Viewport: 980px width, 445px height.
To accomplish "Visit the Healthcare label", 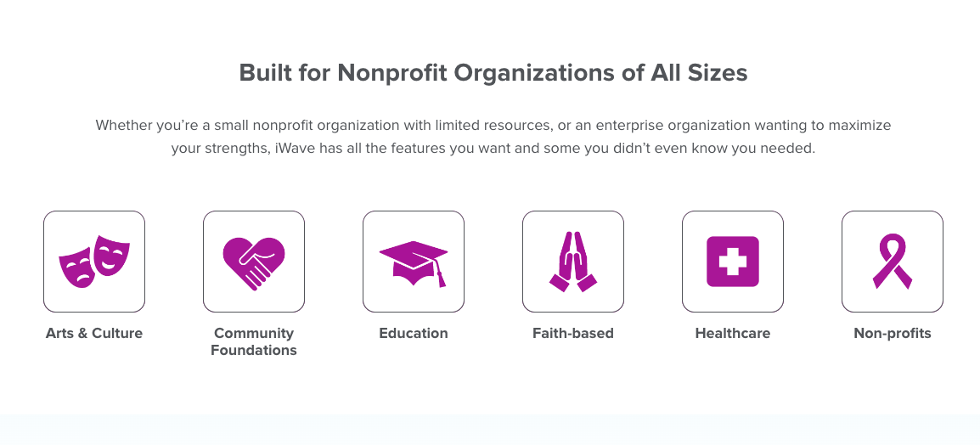I will pyautogui.click(x=733, y=333).
